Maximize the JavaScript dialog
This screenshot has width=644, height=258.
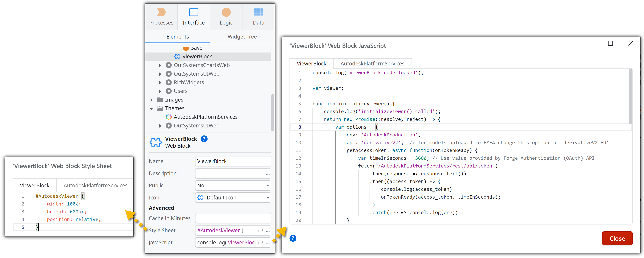[x=610, y=43]
